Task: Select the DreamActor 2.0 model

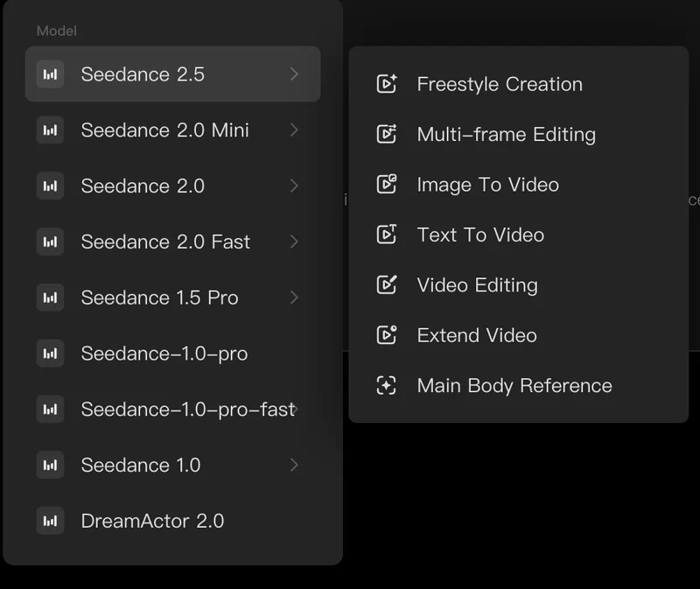Action: point(172,521)
